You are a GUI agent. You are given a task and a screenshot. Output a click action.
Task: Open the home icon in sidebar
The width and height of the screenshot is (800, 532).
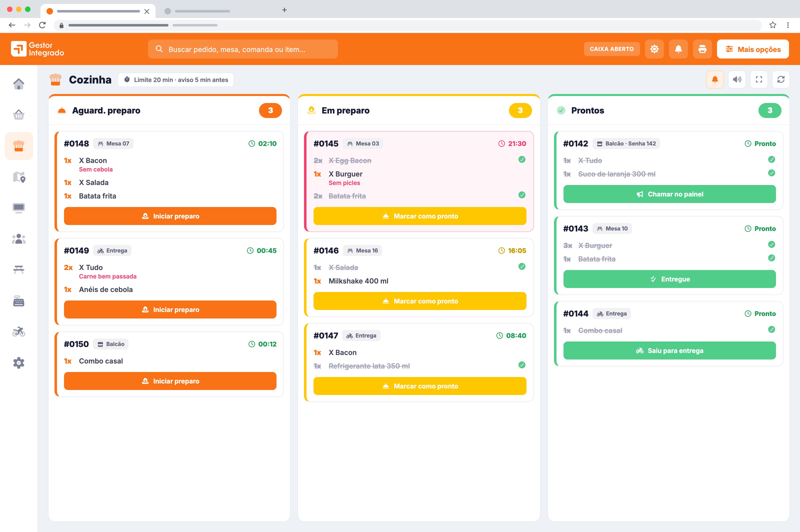pyautogui.click(x=19, y=83)
